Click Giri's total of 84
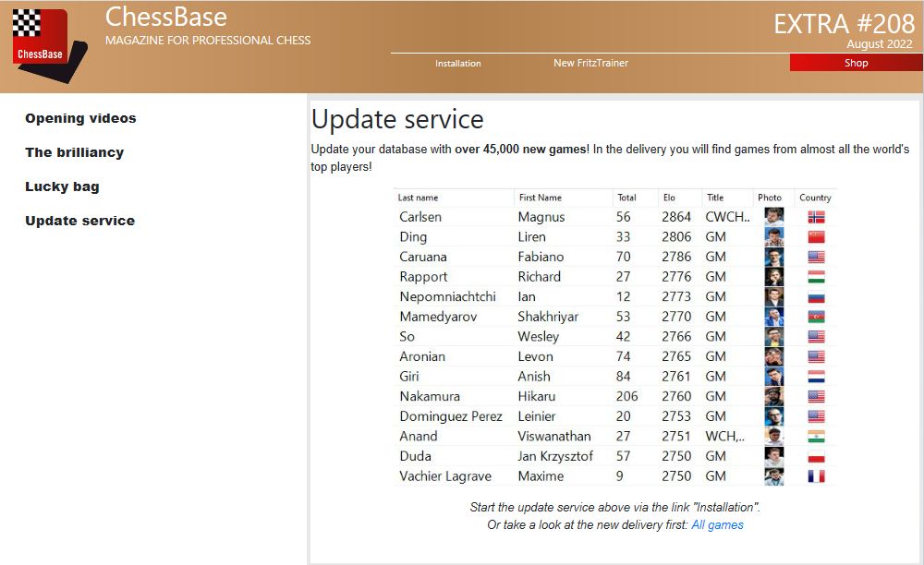The image size is (924, 565). click(x=623, y=377)
